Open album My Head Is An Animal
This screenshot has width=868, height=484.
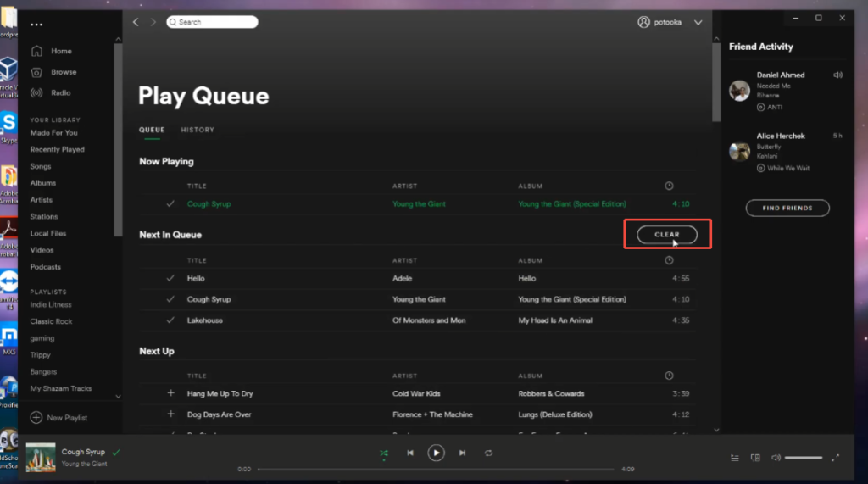tap(555, 320)
